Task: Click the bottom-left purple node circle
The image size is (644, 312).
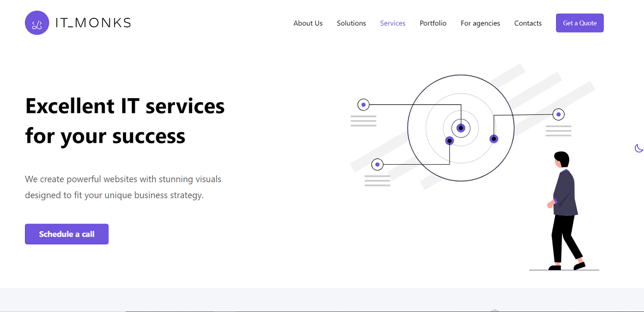Action: (x=377, y=164)
